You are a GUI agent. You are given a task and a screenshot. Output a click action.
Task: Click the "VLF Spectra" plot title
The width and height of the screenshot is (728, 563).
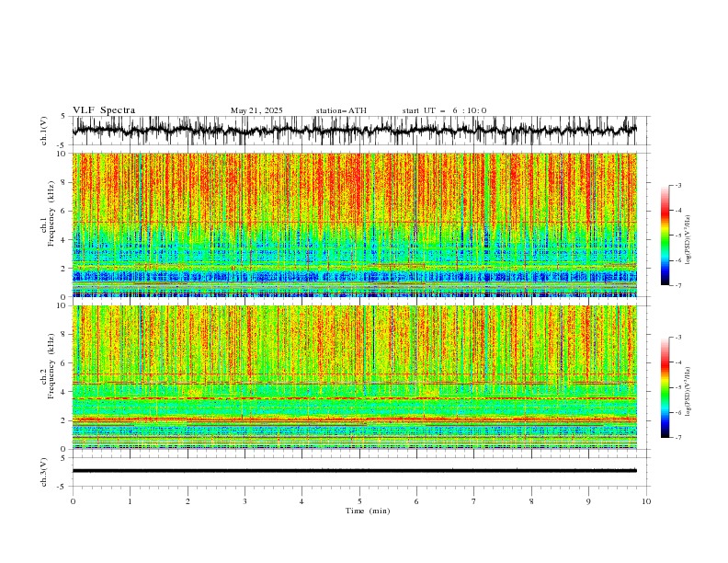click(x=104, y=110)
